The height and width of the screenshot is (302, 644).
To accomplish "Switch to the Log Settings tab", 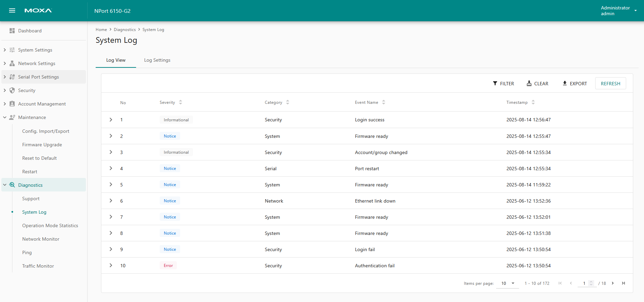I will [157, 60].
